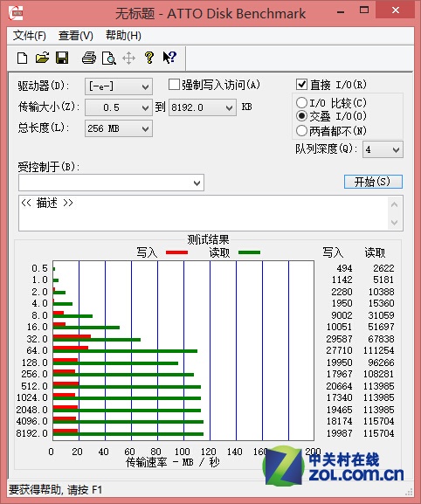The width and height of the screenshot is (421, 504).
Task: Close the ATTO Disk Benchmark window
Action: 396,10
